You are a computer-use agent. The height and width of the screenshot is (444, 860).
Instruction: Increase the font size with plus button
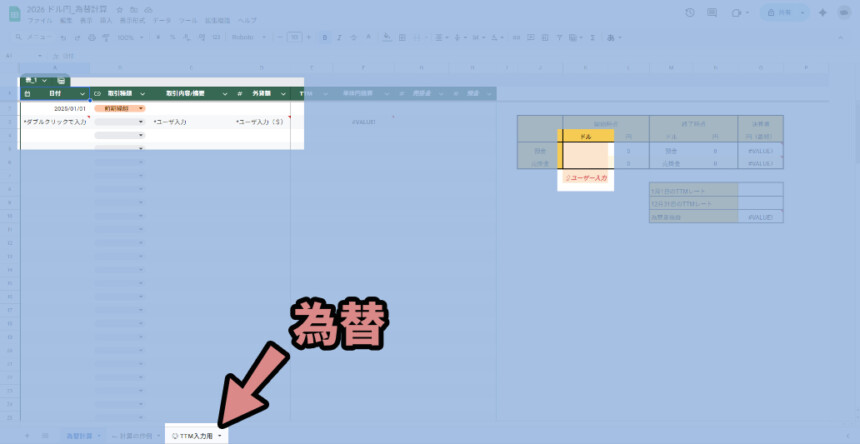(308, 37)
